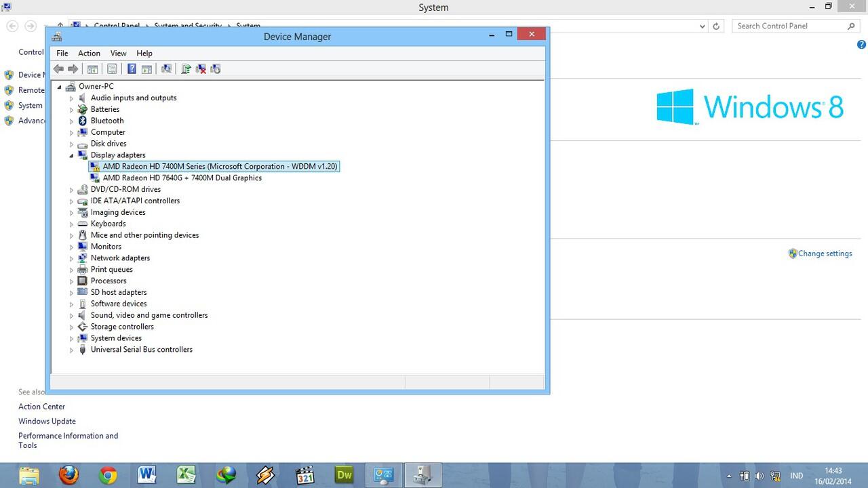Expand the Network adapters arrow
The width and height of the screenshot is (868, 488).
[x=71, y=258]
